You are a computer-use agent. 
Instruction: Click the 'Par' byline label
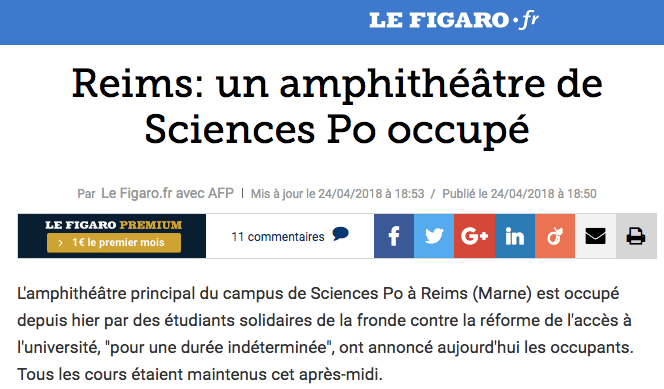(x=86, y=194)
